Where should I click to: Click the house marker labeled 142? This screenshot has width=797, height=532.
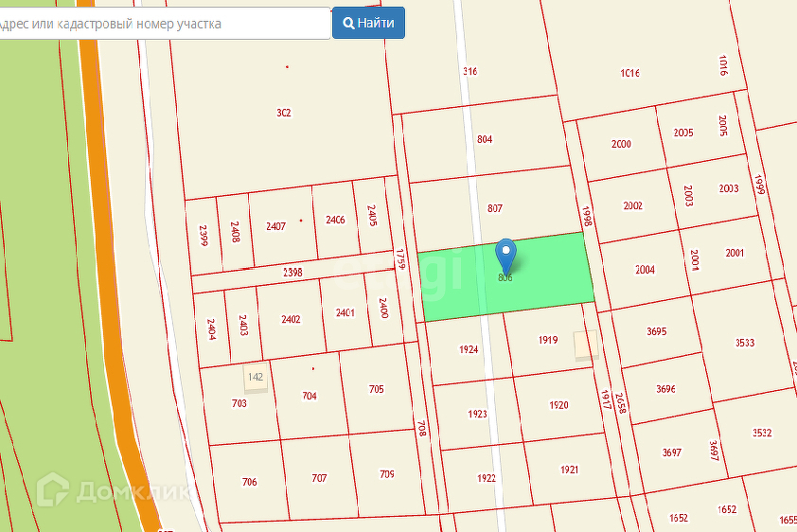tap(256, 378)
